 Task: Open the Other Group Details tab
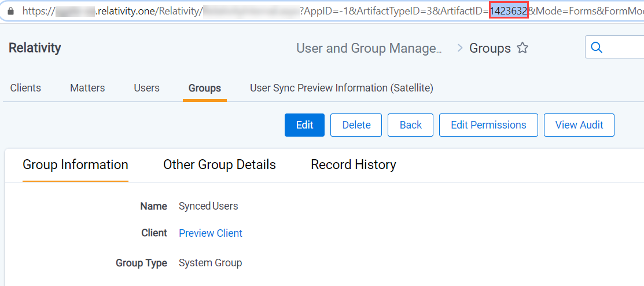point(219,165)
